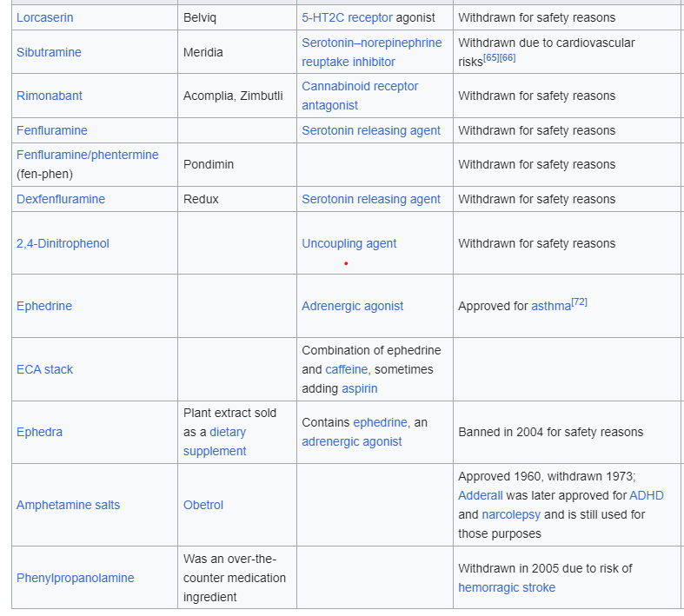Open the 5-HT2C receptor link
Image resolution: width=684 pixels, height=616 pixels.
coord(347,17)
